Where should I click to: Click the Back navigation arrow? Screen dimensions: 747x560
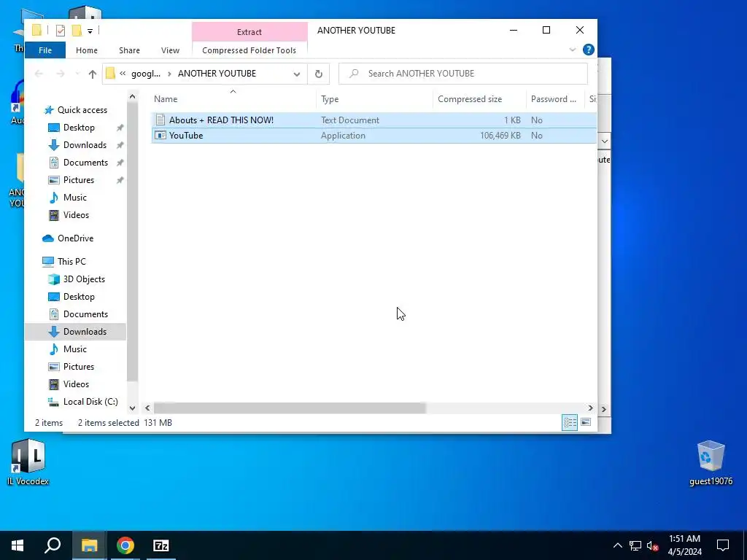tap(39, 74)
